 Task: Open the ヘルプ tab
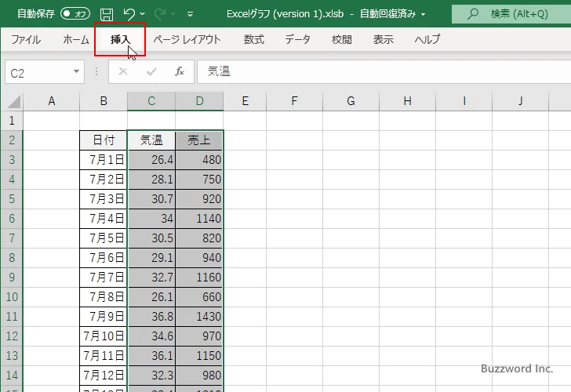427,39
